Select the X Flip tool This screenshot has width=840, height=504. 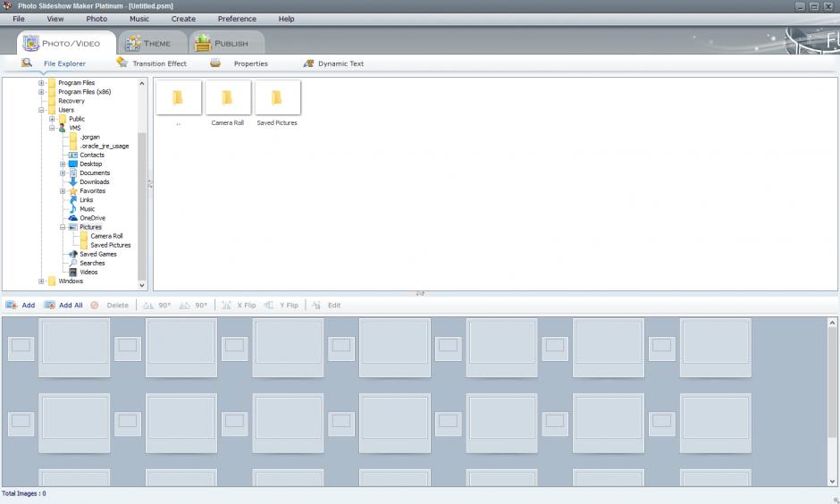coord(228,305)
